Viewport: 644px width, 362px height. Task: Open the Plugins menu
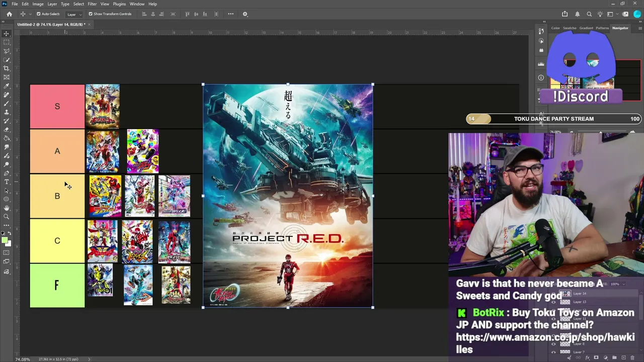[119, 4]
